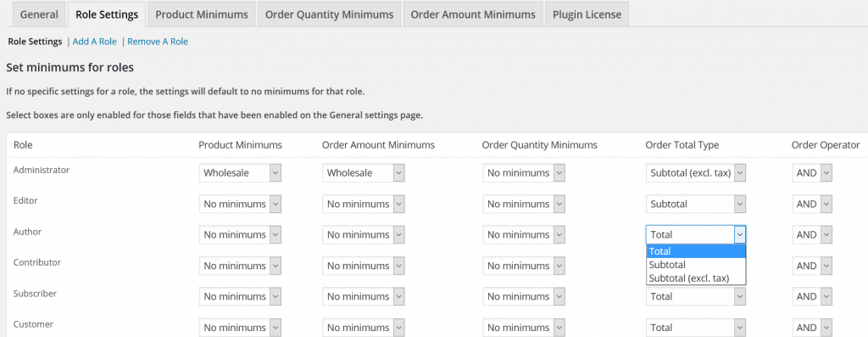Open Administrator Order Total Type dropdown
This screenshot has width=868, height=337.
[696, 173]
